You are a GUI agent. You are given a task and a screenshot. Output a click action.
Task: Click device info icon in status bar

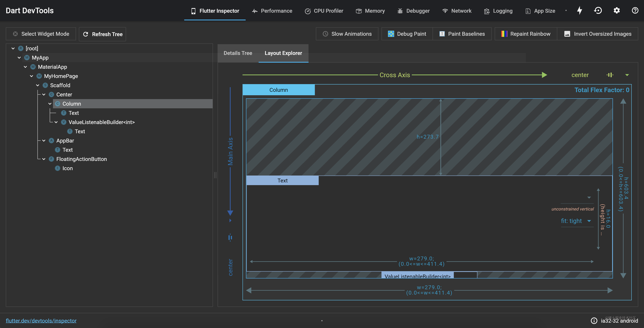[x=594, y=321]
